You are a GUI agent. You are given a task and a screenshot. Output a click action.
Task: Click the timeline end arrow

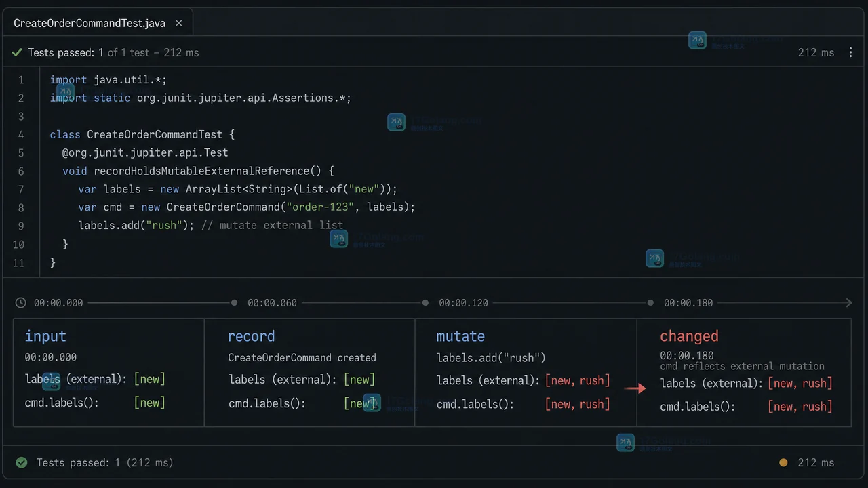coord(849,303)
